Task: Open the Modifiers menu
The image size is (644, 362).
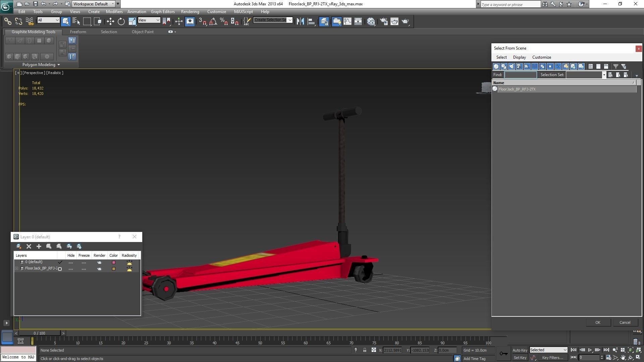Action: [114, 11]
